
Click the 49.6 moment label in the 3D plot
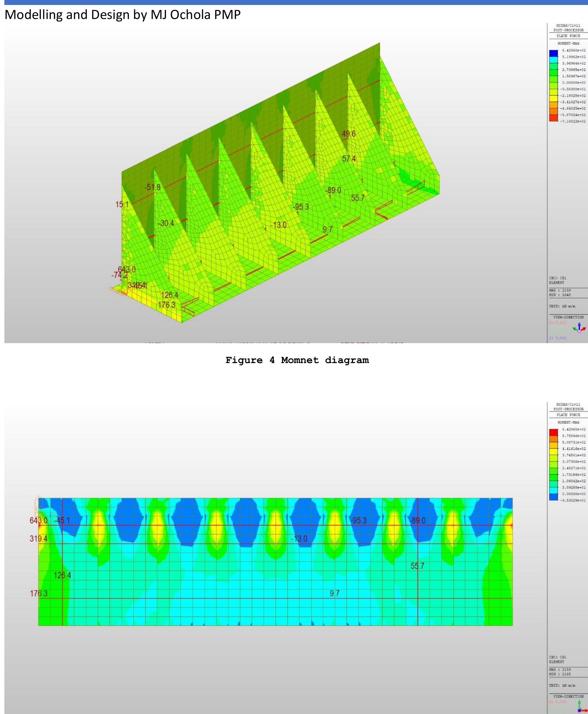[x=349, y=134]
